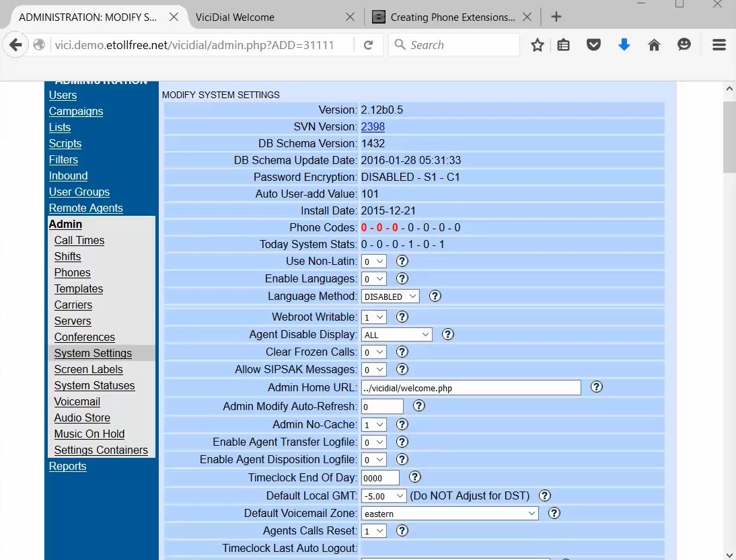Open help for Default Voicemail Zone
Viewport: 736px width, 560px height.
554,513
